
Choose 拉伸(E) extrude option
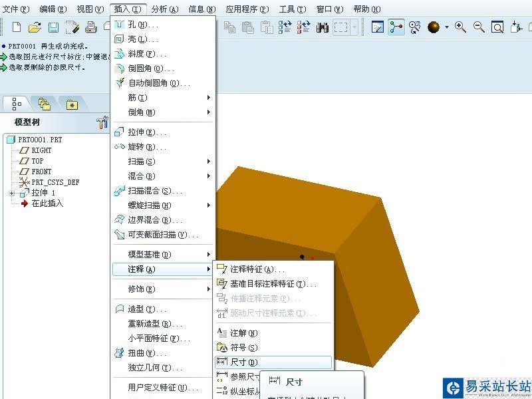tap(163, 132)
